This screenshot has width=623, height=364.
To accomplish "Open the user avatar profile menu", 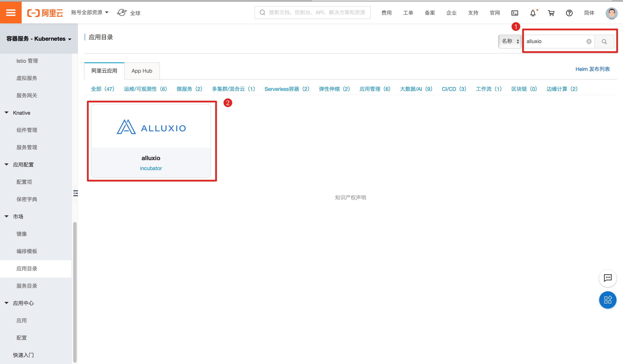I will click(612, 13).
